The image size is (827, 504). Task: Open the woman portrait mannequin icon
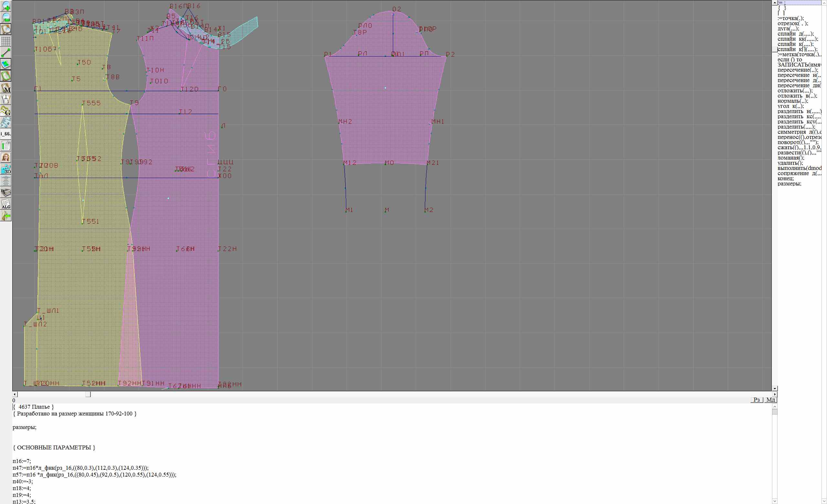pyautogui.click(x=6, y=157)
